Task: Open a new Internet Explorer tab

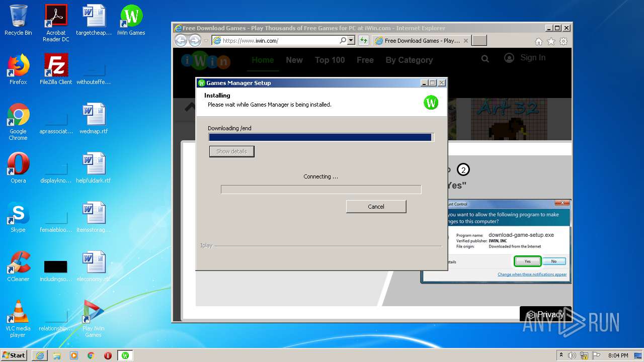Action: coord(479,41)
